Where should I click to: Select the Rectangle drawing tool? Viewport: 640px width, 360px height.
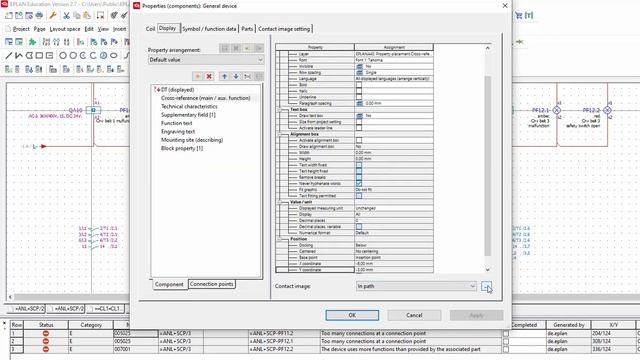[39, 55]
